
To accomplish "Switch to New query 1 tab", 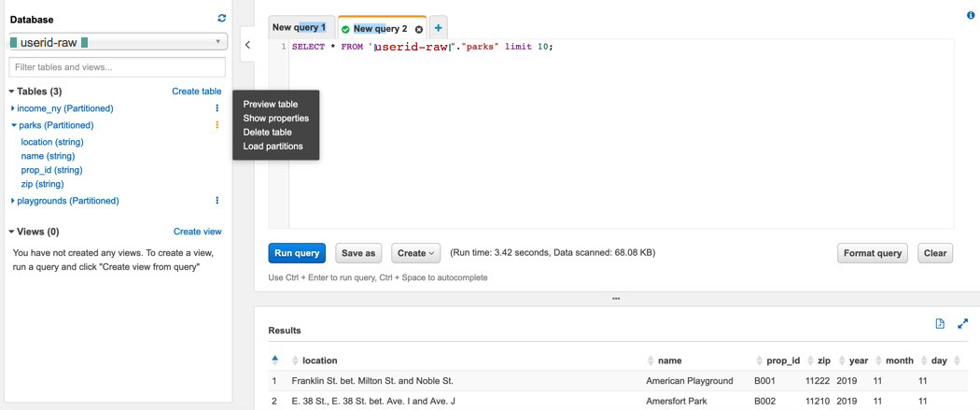I will tap(301, 27).
